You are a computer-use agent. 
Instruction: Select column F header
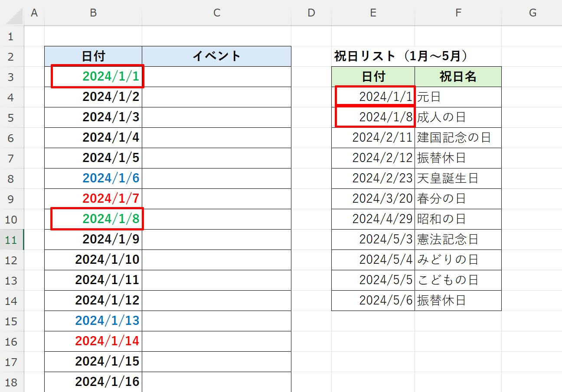click(458, 13)
